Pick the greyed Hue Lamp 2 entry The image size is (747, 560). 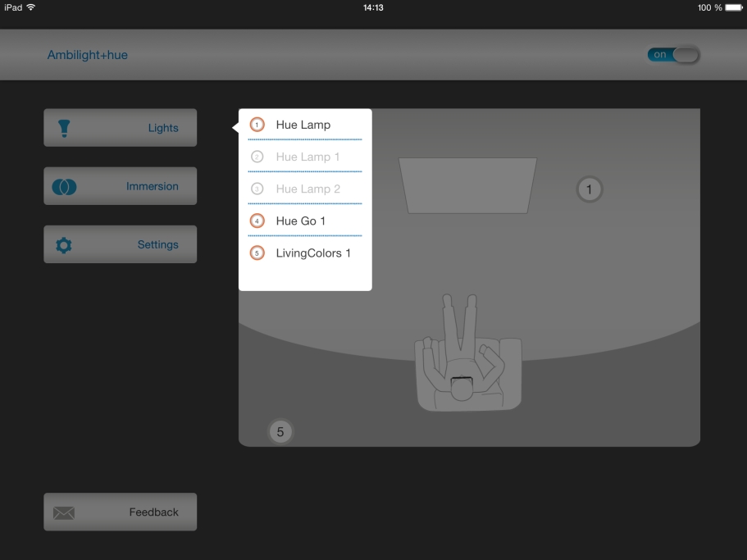pos(307,189)
